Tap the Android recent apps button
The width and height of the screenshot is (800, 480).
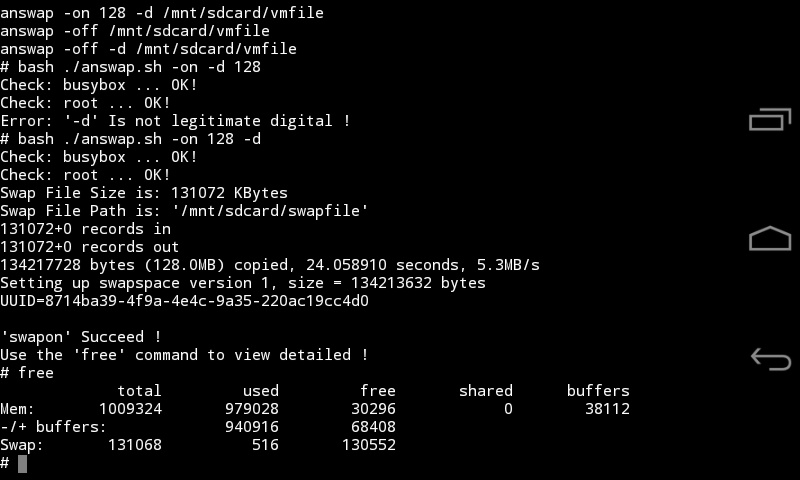coord(769,120)
